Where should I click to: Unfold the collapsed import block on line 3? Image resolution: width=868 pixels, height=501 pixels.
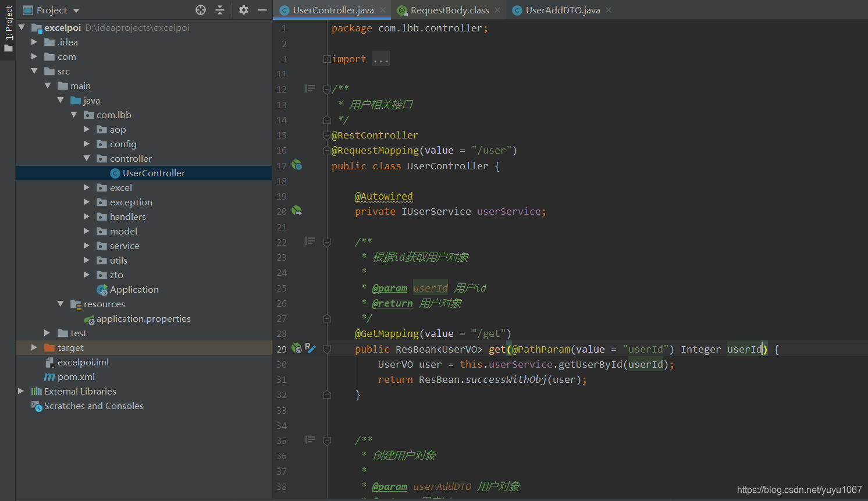(327, 59)
